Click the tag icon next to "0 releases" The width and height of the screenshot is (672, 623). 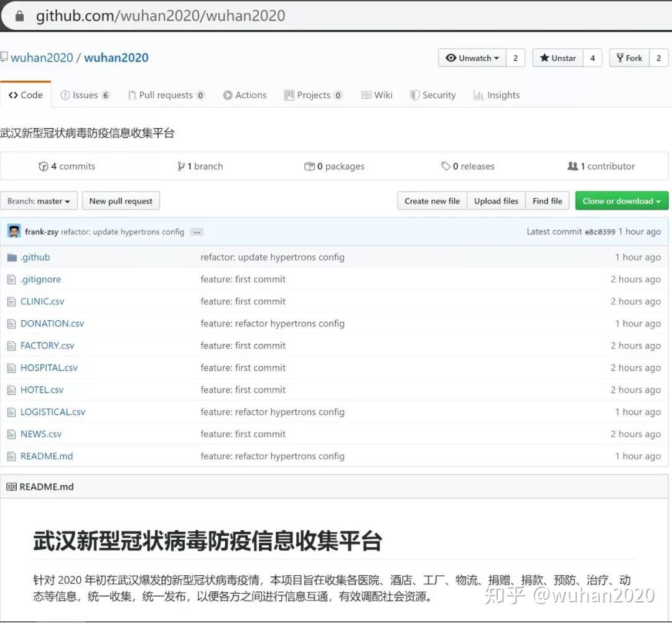[x=446, y=166]
